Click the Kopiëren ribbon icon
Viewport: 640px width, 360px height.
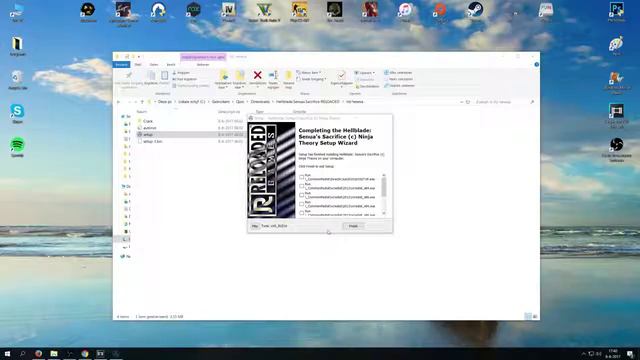pos(151,76)
